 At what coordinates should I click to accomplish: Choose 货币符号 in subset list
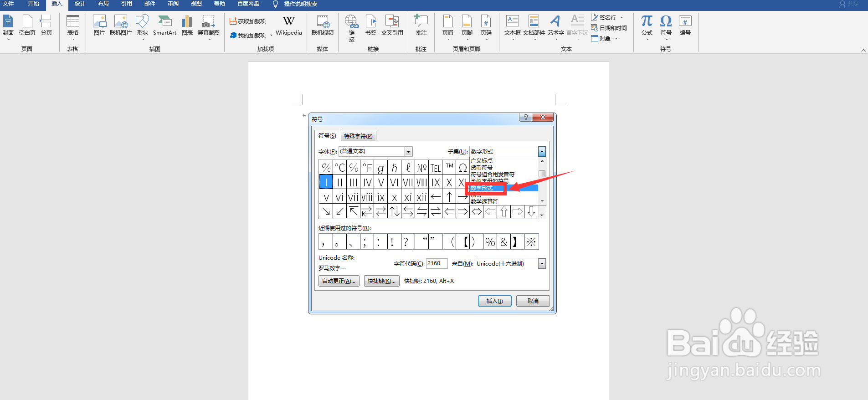pyautogui.click(x=482, y=168)
